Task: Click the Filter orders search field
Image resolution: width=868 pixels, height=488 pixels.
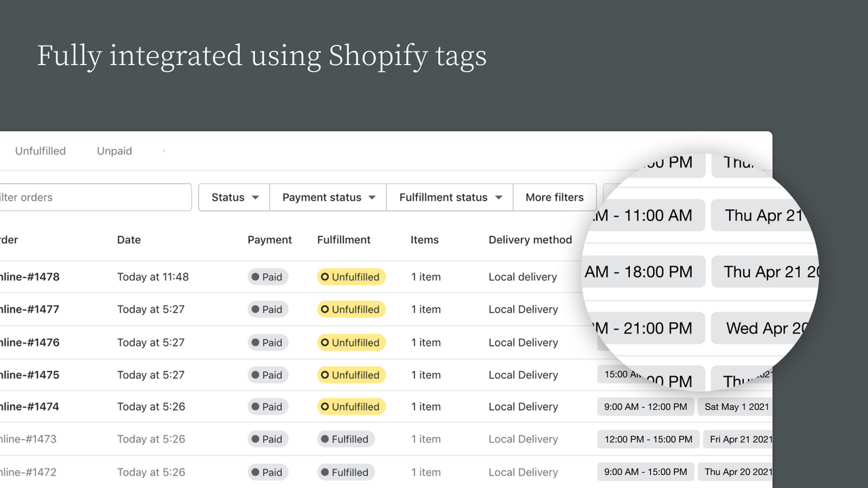Action: click(x=95, y=197)
